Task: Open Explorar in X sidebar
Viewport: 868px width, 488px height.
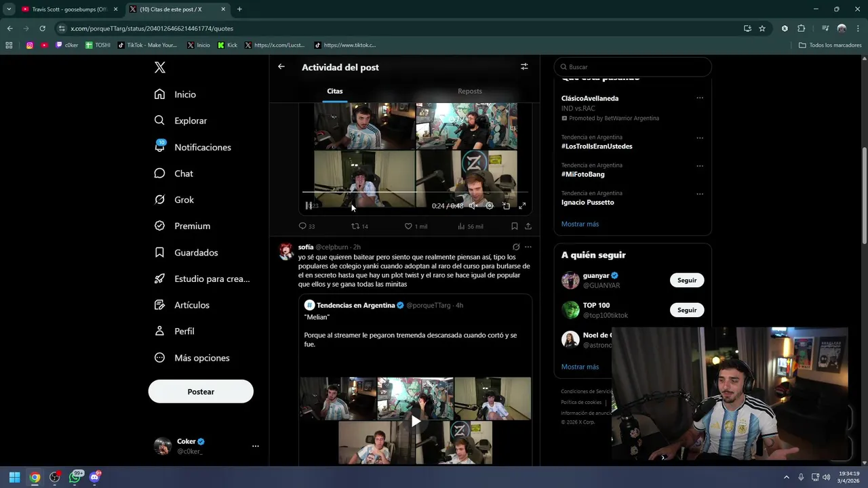Action: click(180, 121)
